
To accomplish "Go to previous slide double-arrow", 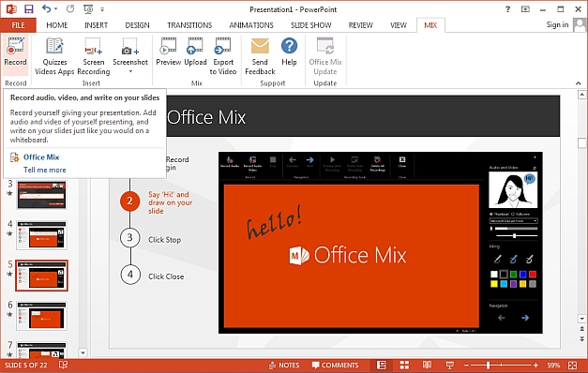I will (x=581, y=329).
